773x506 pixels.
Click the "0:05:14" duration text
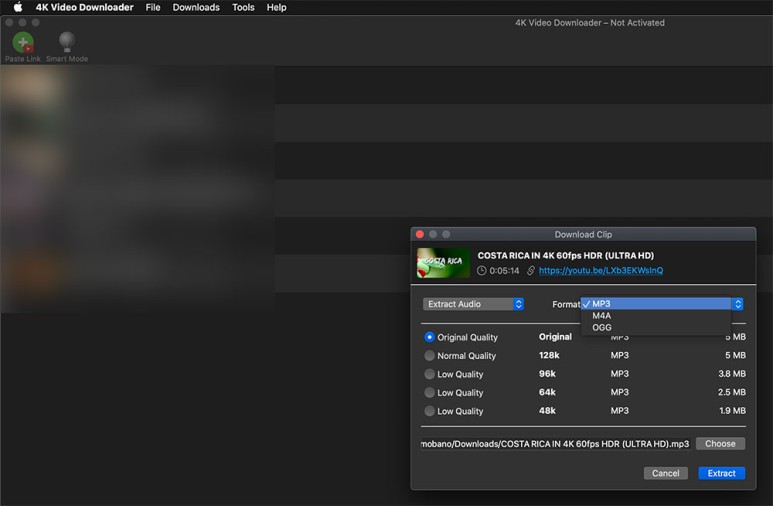504,271
